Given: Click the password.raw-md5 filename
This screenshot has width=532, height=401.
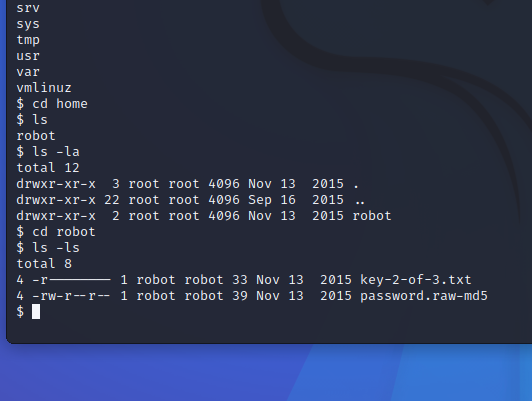Looking at the screenshot, I should (x=424, y=296).
